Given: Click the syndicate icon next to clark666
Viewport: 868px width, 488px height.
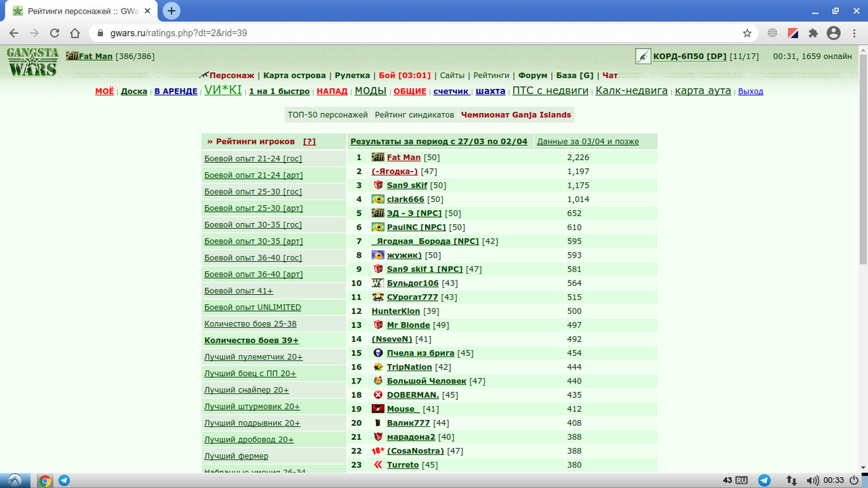Looking at the screenshot, I should click(378, 199).
